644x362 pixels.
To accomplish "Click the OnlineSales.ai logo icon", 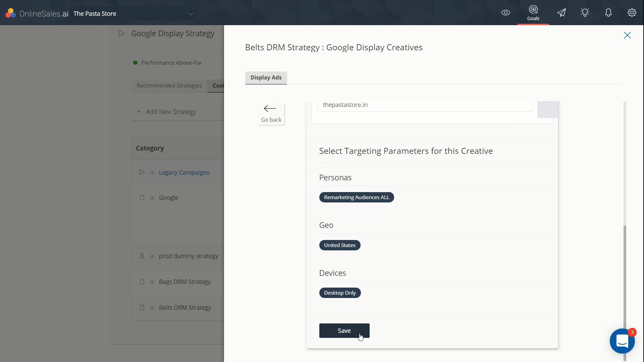I will [11, 13].
